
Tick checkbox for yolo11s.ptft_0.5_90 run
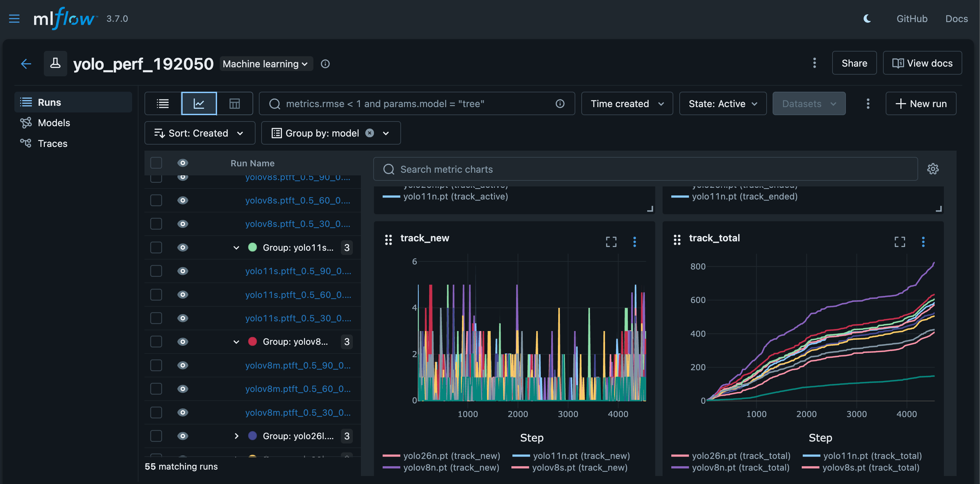(156, 271)
